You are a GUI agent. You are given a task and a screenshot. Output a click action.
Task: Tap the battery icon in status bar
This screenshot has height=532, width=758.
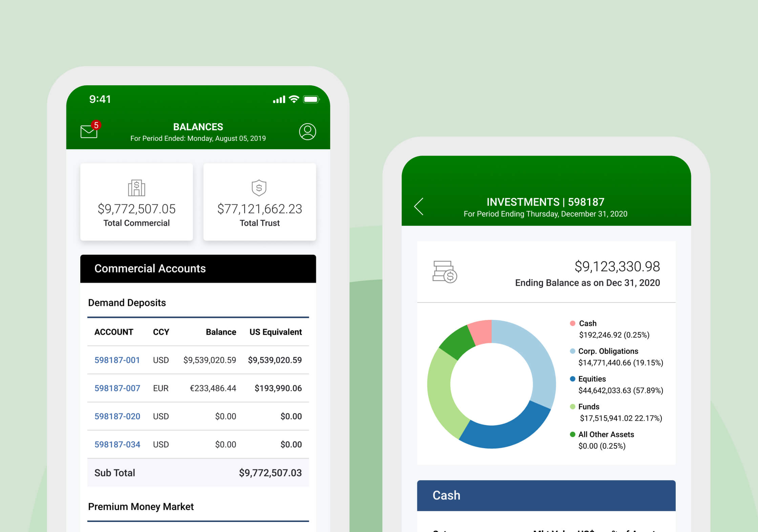(x=311, y=99)
